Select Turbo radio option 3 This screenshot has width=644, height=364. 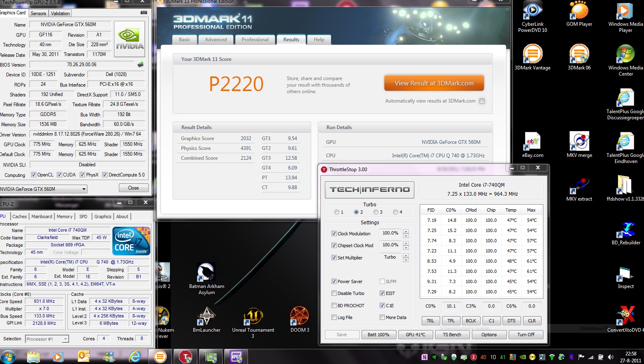click(x=376, y=212)
